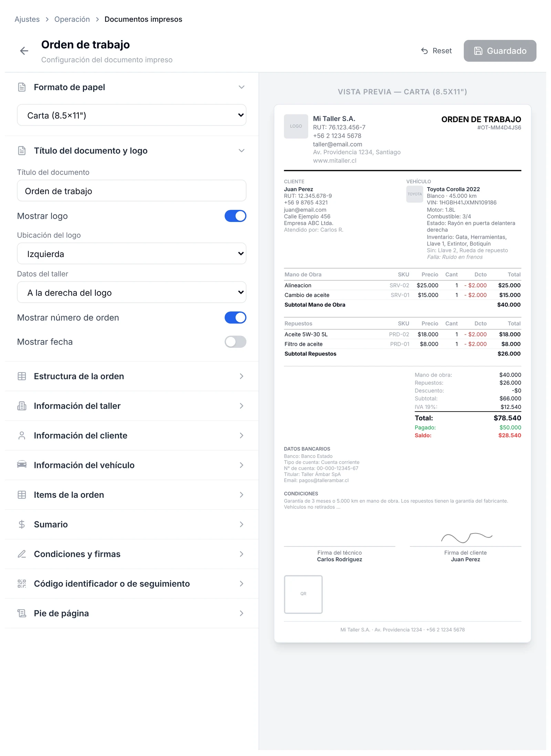The width and height of the screenshot is (551, 756).
Task: Expand the Estructura de la orden section
Action: coord(132,376)
